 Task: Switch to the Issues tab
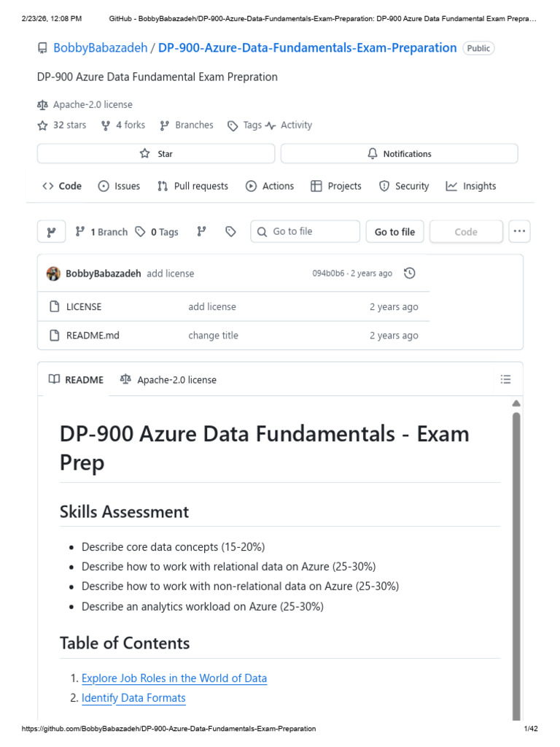tap(119, 186)
